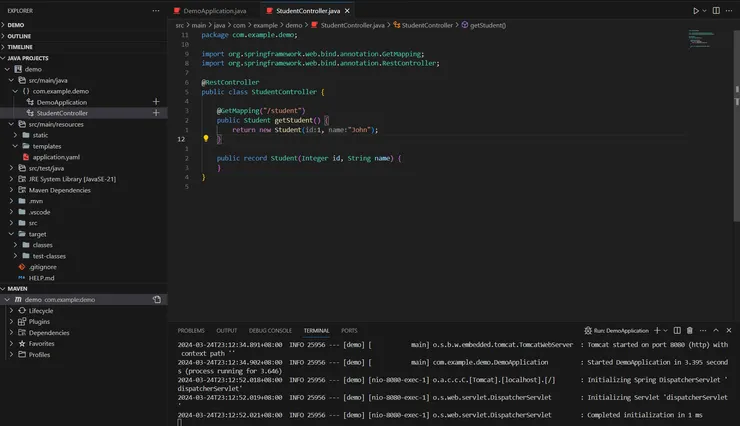Close the bottom terminal panel
The image size is (740, 426).
click(729, 330)
